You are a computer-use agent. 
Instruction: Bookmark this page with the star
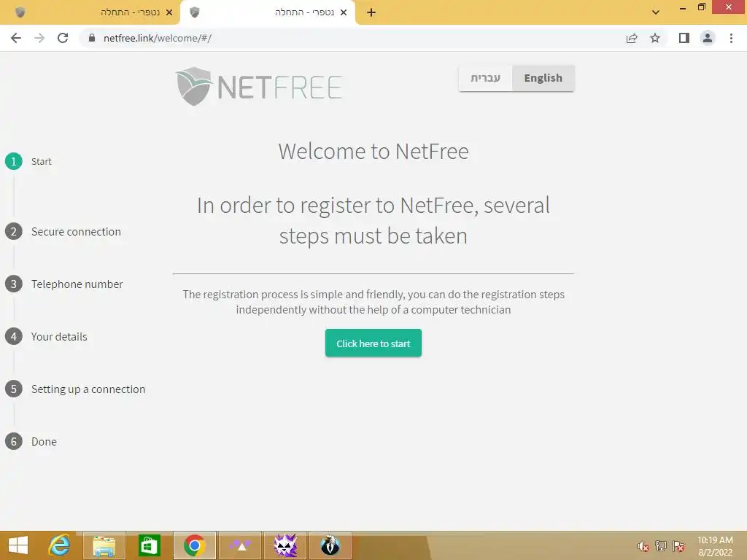coord(655,38)
